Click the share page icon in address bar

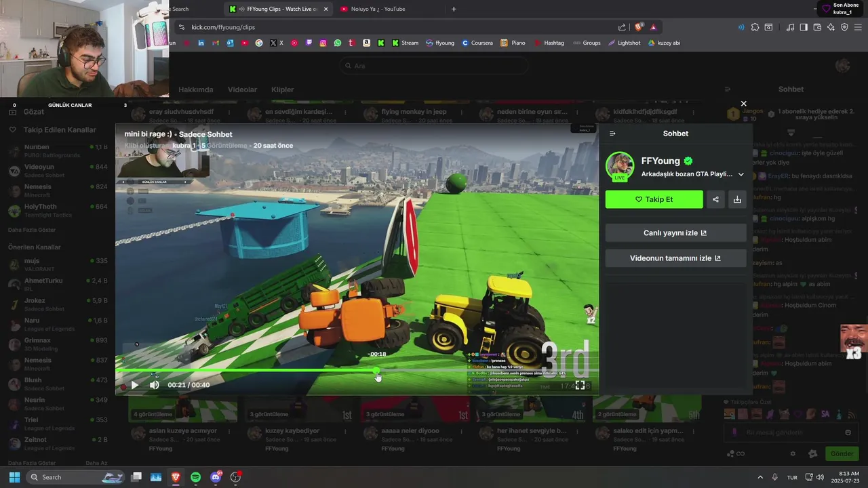pos(622,27)
